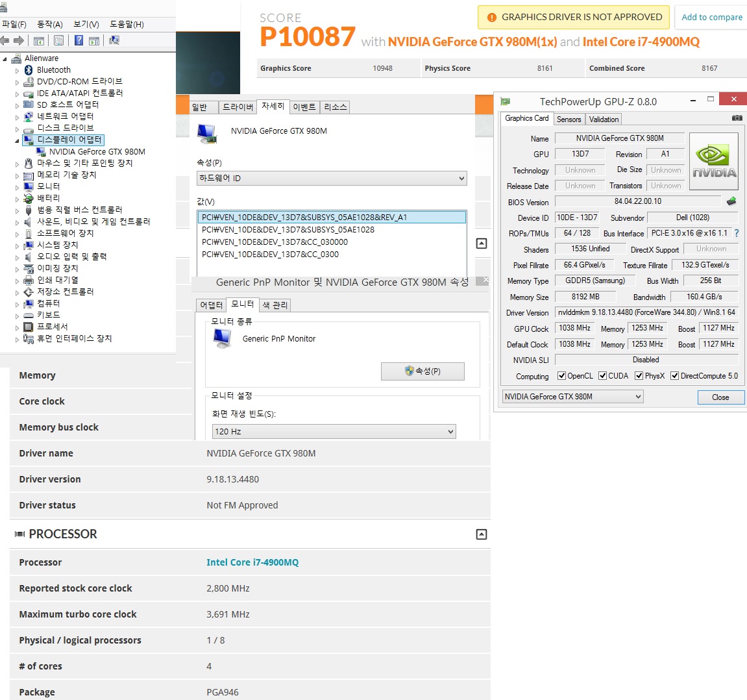This screenshot has width=747, height=700.
Task: Click the NVIDIA logo in GPU-Z
Action: [714, 162]
